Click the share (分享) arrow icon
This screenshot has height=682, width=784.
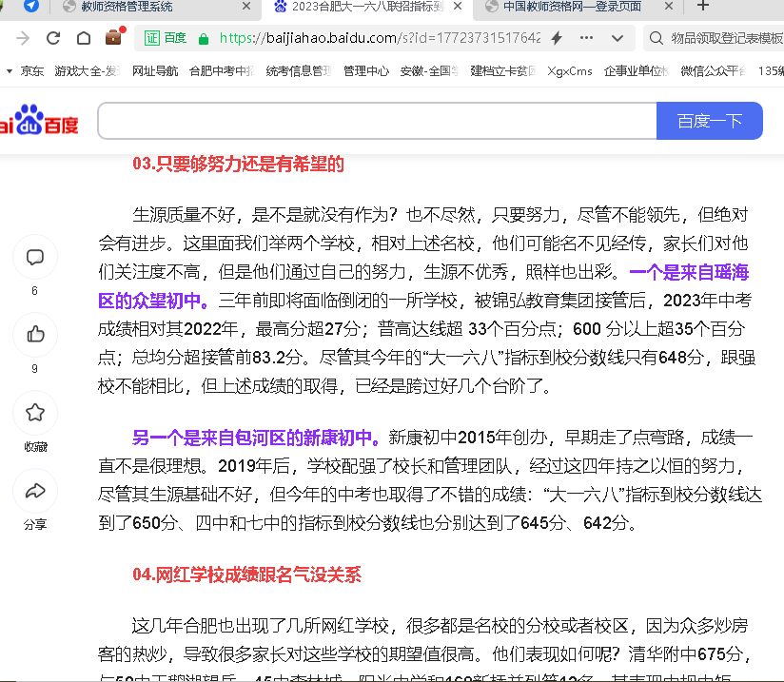point(35,491)
